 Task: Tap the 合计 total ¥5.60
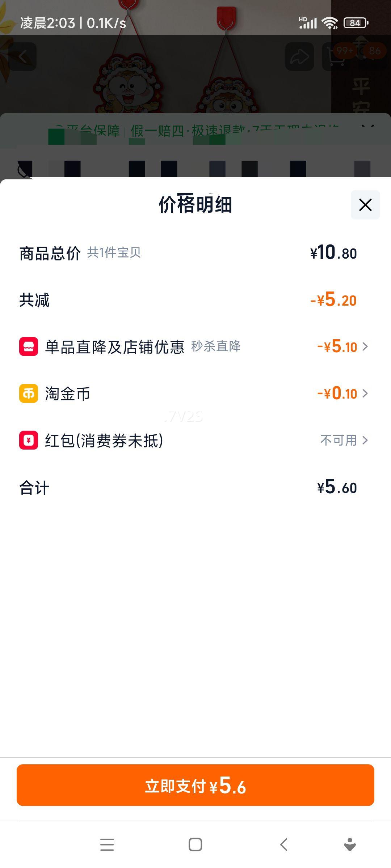[x=337, y=488]
